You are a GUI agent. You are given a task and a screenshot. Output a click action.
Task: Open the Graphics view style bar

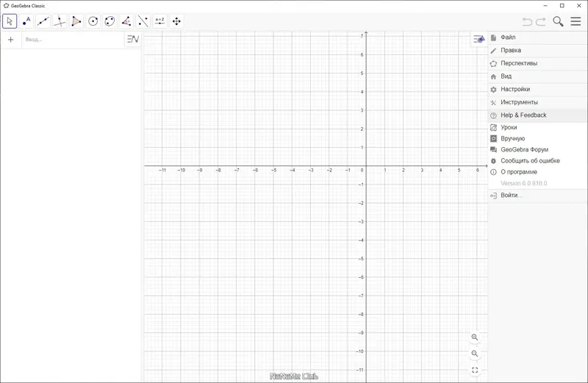pos(479,39)
